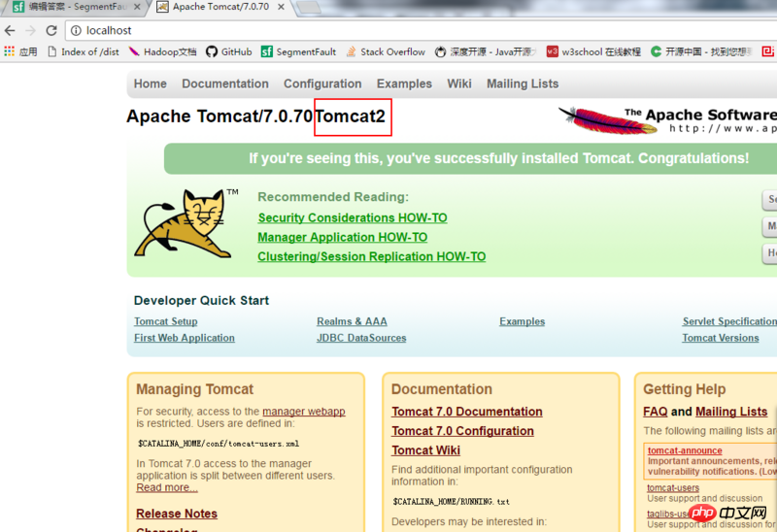This screenshot has height=532, width=777.
Task: Open the Stack Overflow bookmark
Action: tap(386, 51)
